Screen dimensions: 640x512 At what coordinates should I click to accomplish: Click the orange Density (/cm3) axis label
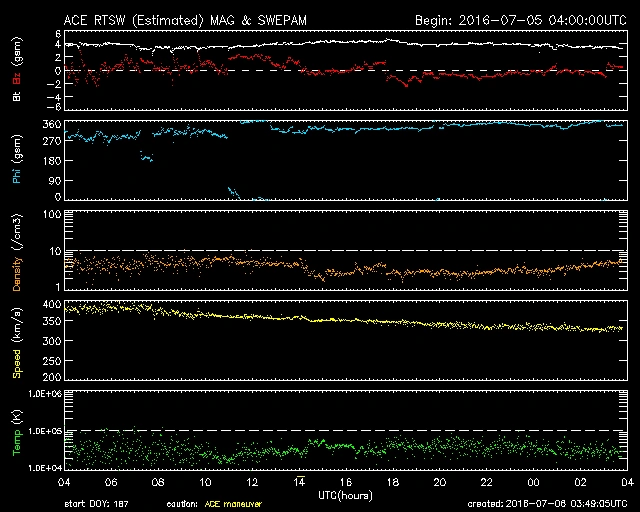click(16, 251)
